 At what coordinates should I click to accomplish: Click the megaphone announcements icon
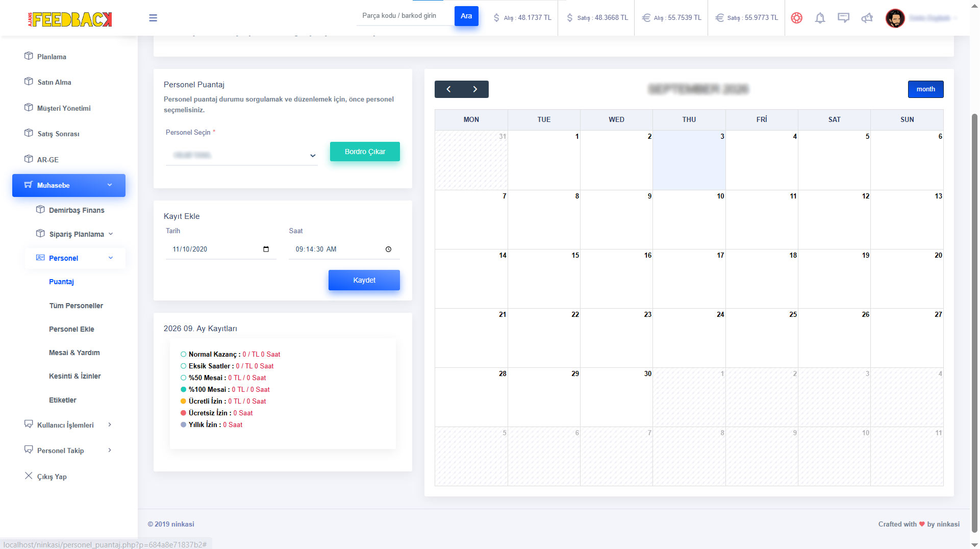[x=867, y=18]
